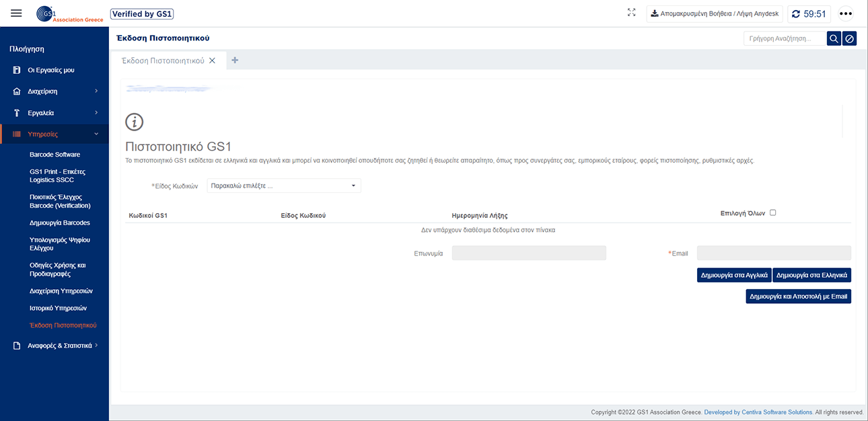Click the Πιστοποιητικό GS1 heading
This screenshot has width=868, height=421.
(x=179, y=147)
